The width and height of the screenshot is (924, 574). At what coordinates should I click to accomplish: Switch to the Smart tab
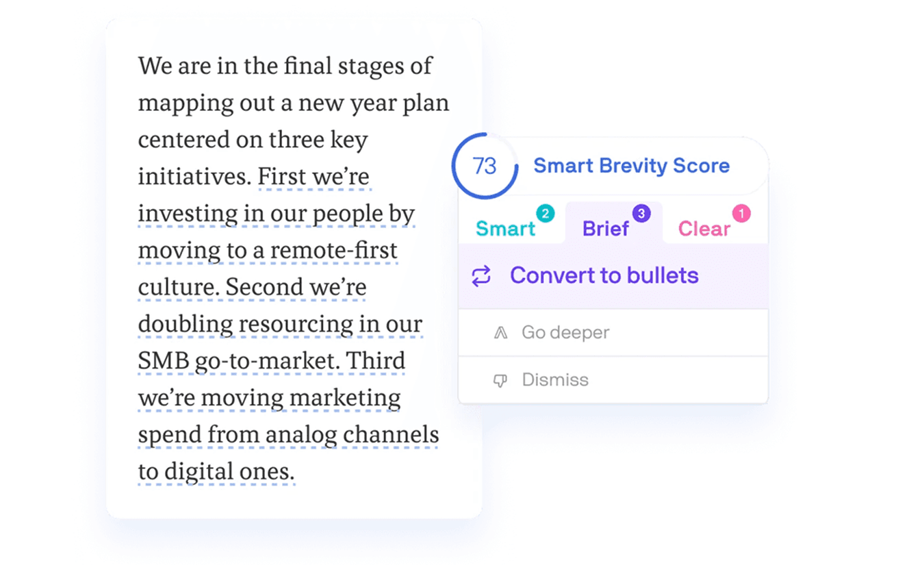coord(506,229)
